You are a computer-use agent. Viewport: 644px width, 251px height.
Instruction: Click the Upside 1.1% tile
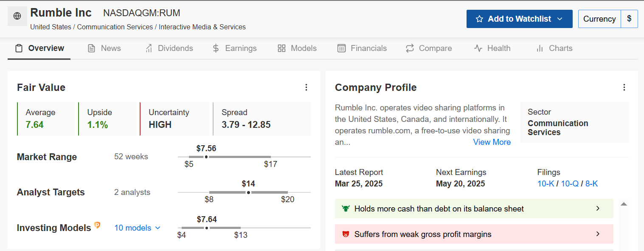(107, 119)
